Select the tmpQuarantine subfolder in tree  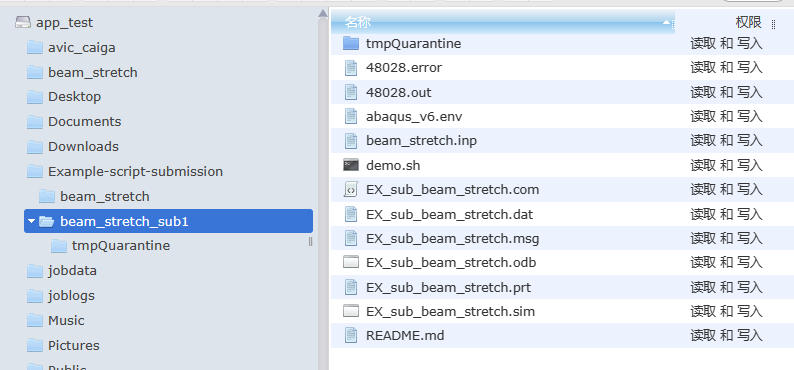[121, 246]
